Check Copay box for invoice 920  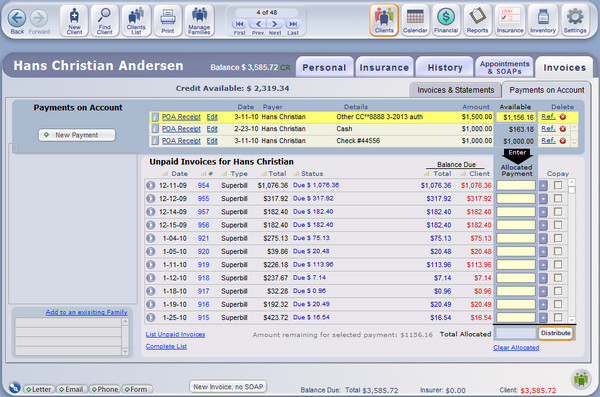pyautogui.click(x=558, y=251)
